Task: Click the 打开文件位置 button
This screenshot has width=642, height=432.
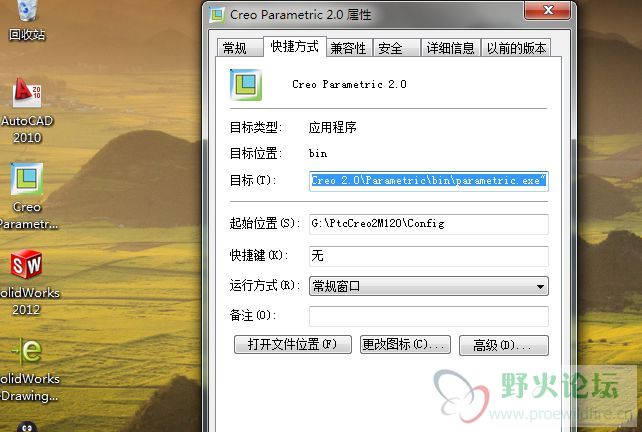Action: [293, 344]
